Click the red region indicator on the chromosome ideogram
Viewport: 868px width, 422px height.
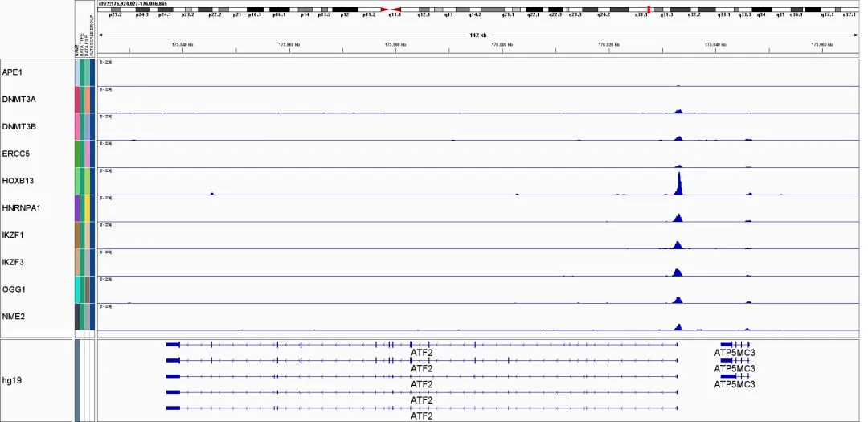[x=648, y=9]
